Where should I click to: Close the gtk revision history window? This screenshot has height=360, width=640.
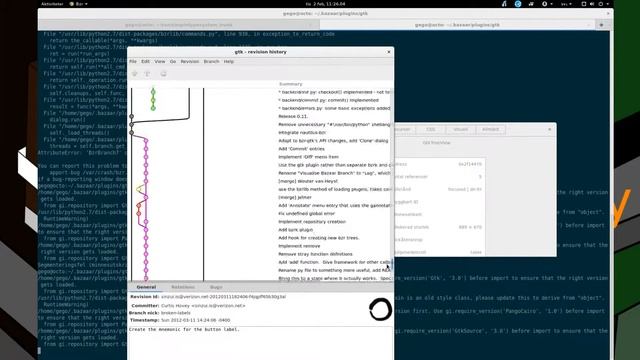point(389,52)
